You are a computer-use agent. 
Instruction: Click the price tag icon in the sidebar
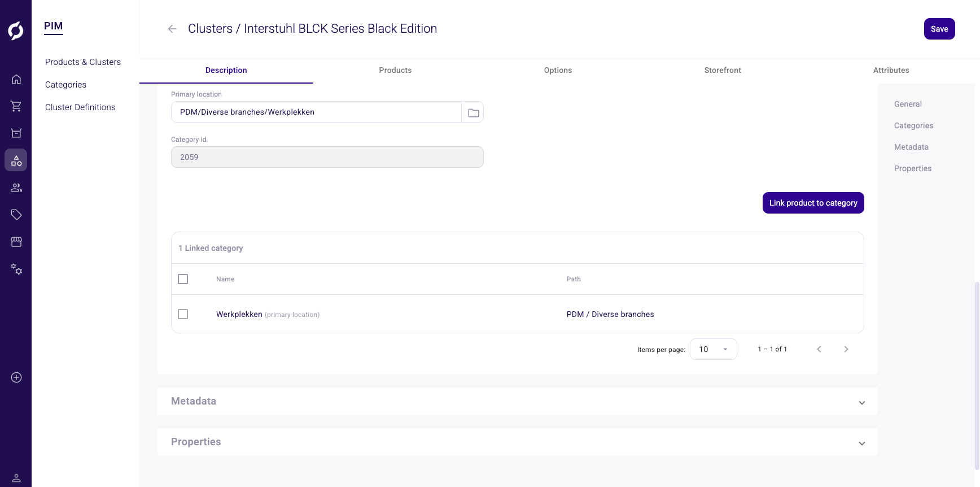pos(16,215)
